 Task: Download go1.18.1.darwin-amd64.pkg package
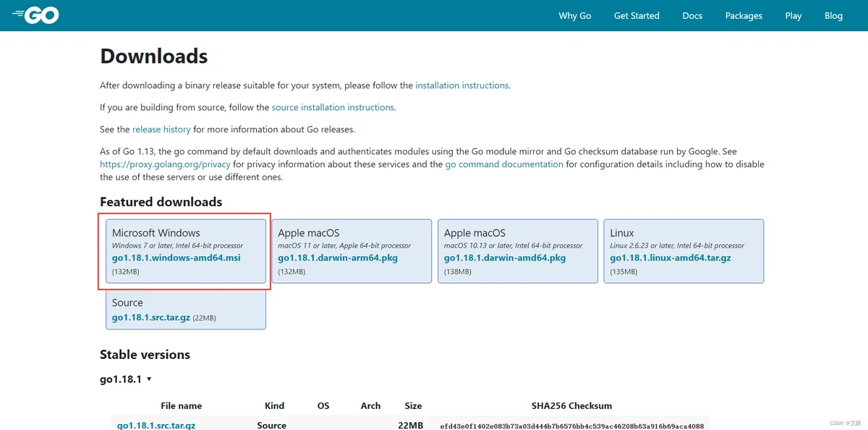click(x=505, y=258)
